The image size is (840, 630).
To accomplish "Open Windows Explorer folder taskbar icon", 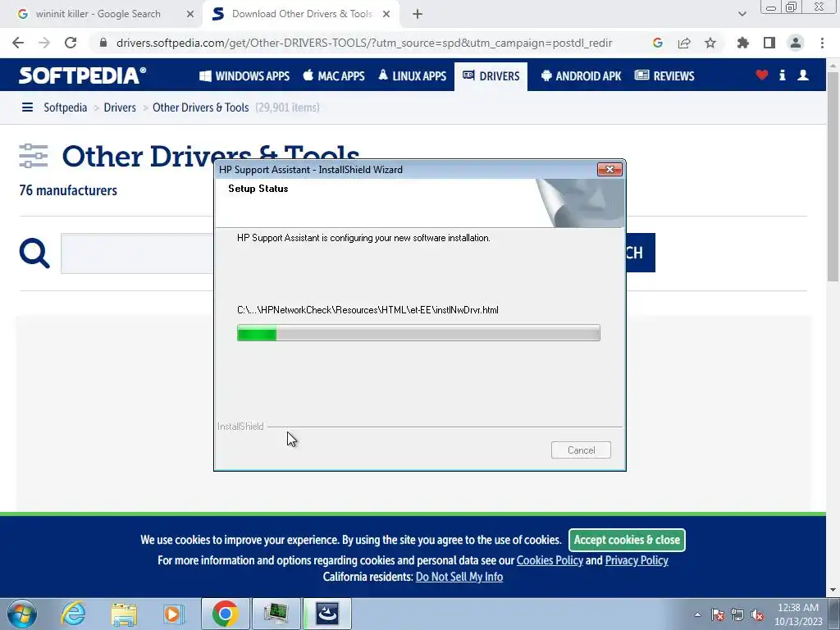I will click(124, 614).
